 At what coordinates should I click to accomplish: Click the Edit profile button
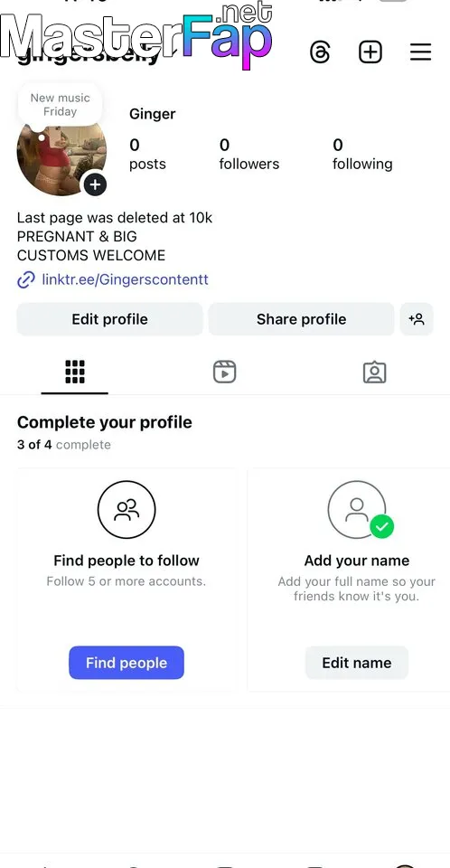point(109,319)
